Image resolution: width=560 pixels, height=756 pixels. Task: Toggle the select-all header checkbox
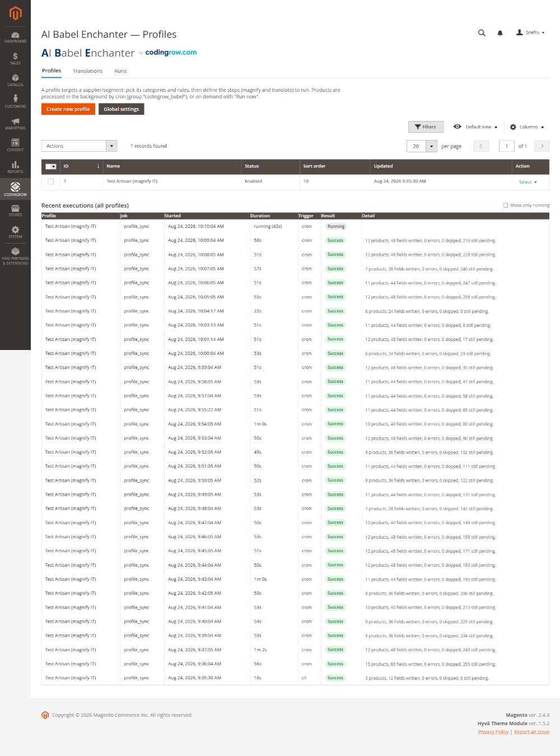tap(51, 166)
